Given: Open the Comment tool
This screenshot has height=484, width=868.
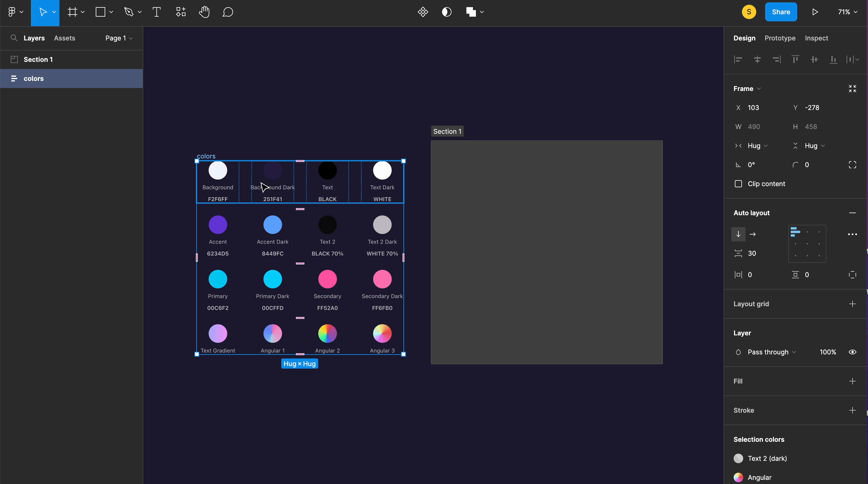Looking at the screenshot, I should pyautogui.click(x=228, y=12).
